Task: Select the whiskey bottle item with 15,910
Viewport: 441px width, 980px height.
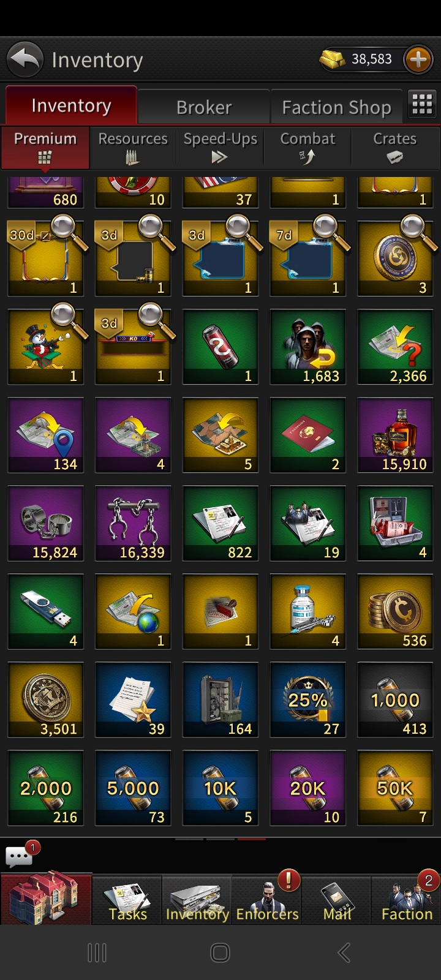Action: (395, 435)
